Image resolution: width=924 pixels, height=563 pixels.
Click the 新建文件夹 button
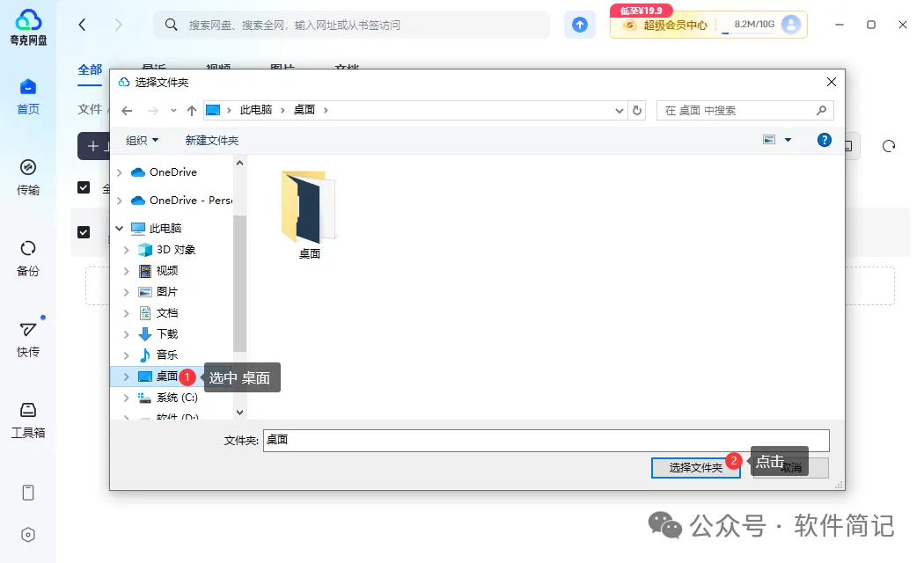[x=211, y=140]
